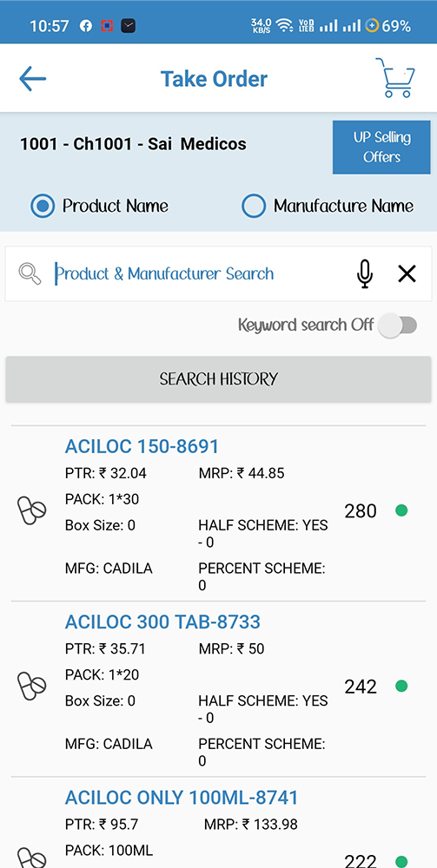Open the shopping cart icon

396,77
